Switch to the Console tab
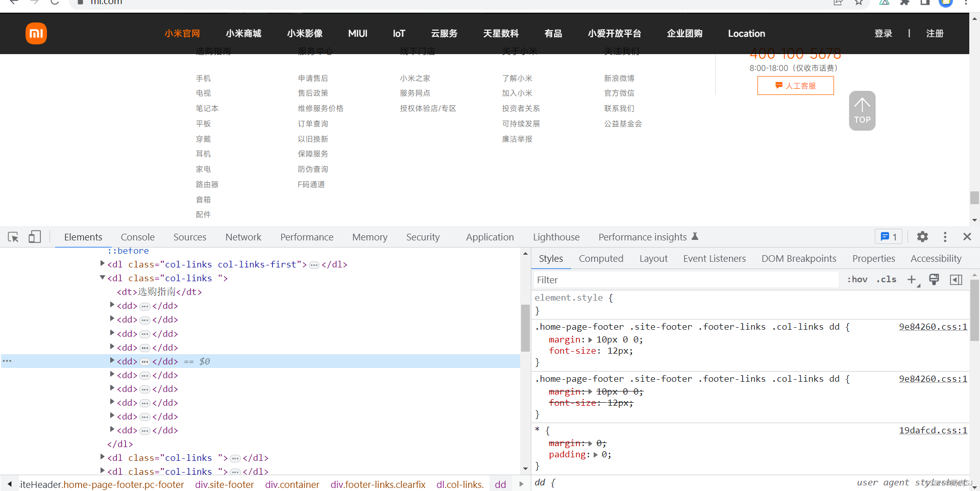 coord(138,237)
